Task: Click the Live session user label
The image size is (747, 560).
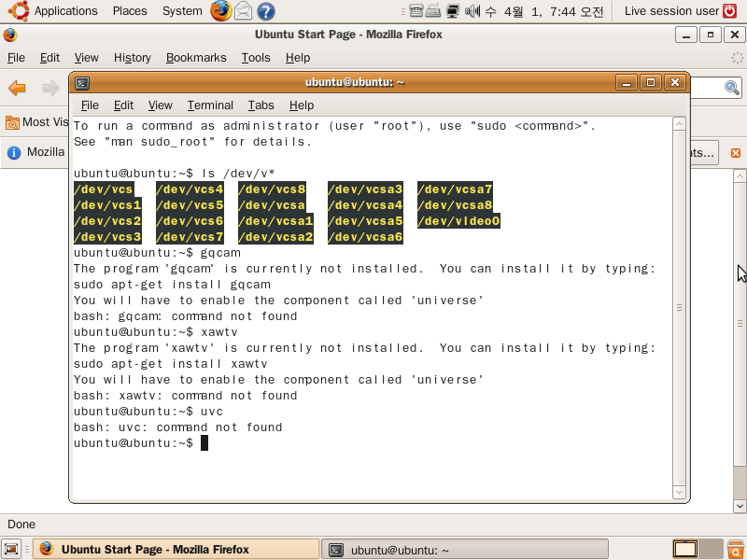Action: [671, 10]
